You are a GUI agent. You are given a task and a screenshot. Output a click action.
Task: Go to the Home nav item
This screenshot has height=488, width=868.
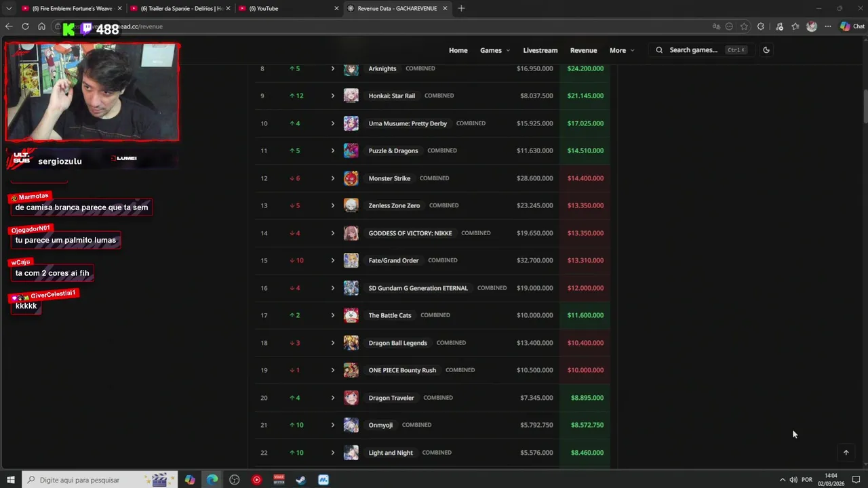tap(458, 50)
